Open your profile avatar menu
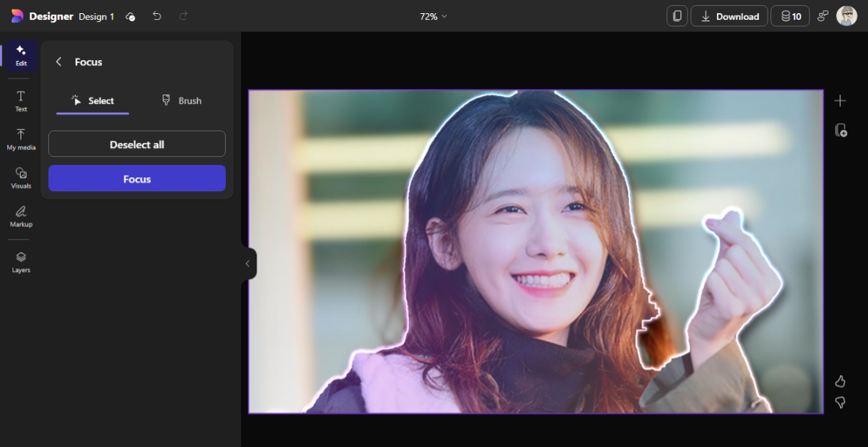 point(847,15)
